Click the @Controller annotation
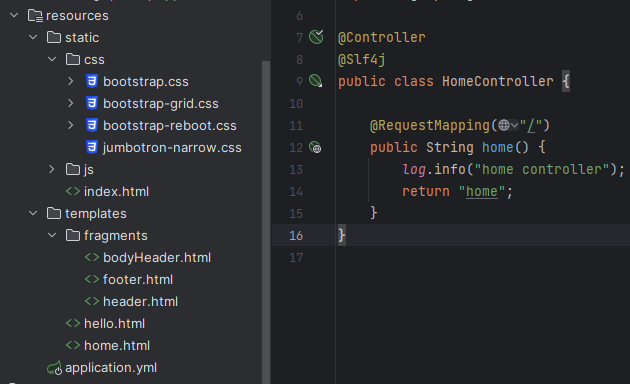 (382, 37)
